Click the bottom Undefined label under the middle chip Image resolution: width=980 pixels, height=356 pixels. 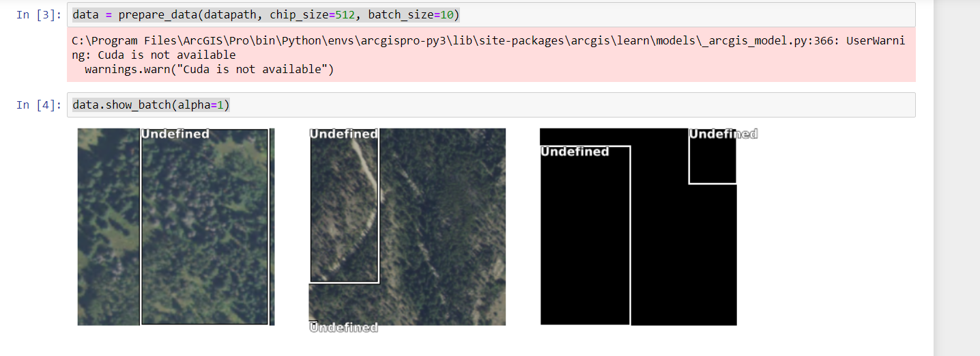(x=343, y=327)
